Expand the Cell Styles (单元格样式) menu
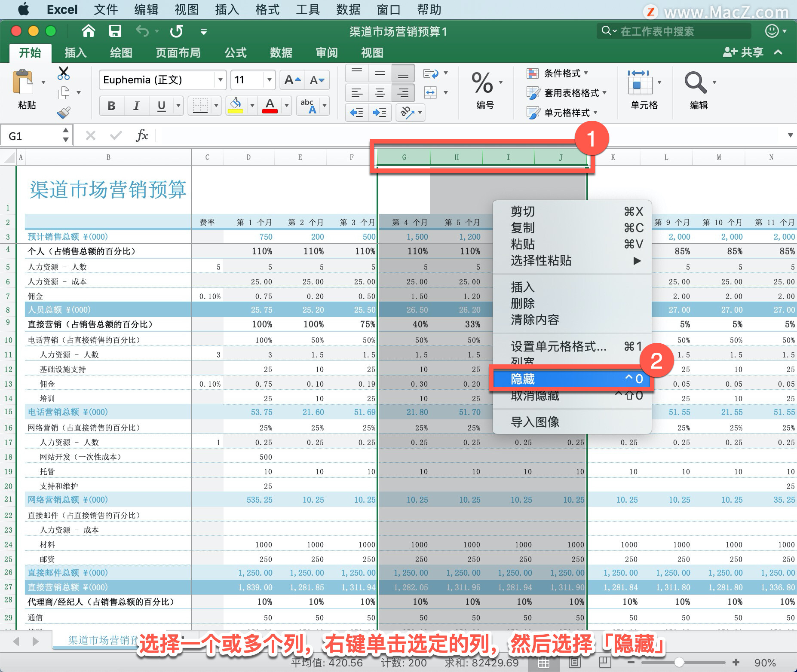Screen dimensions: 797x672 click(562, 113)
